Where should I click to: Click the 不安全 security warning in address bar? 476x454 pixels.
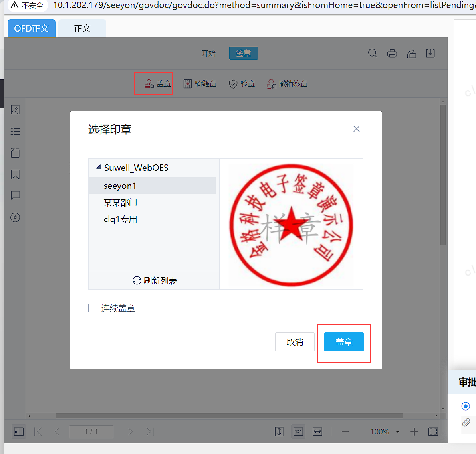click(x=27, y=5)
